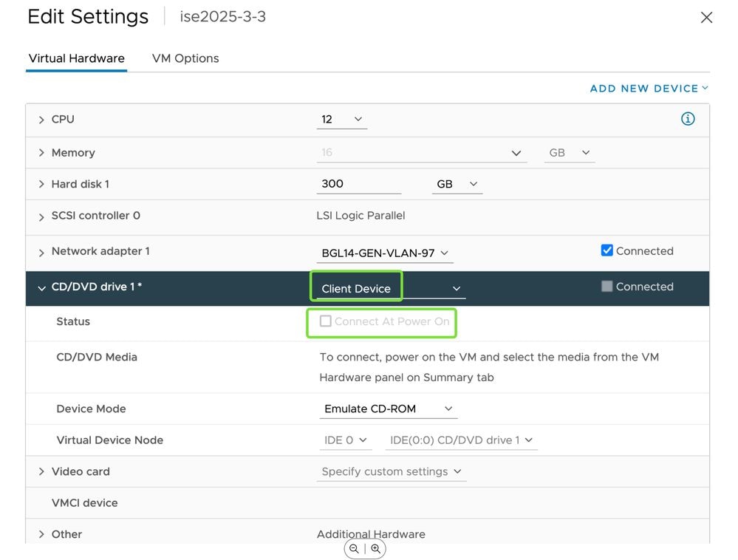Toggle CD/DVD drive 1 Connected checkbox
Image resolution: width=738 pixels, height=560 pixels.
607,287
